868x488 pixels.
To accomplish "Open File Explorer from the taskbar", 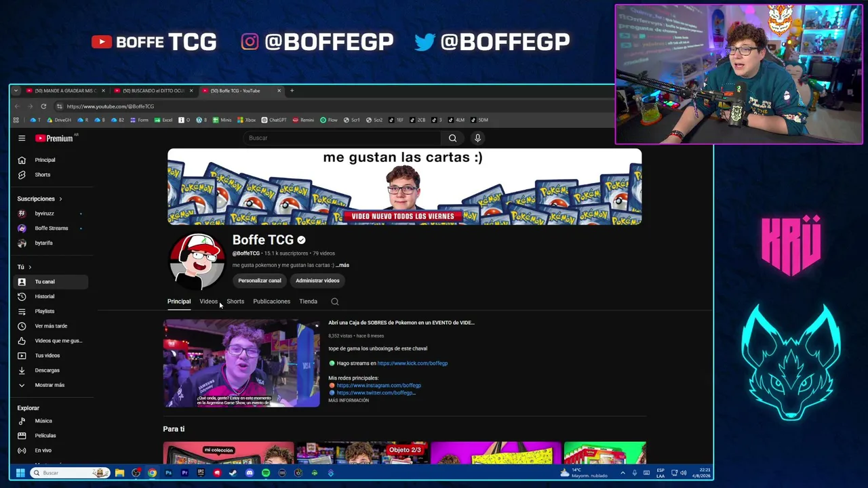I will point(119,473).
